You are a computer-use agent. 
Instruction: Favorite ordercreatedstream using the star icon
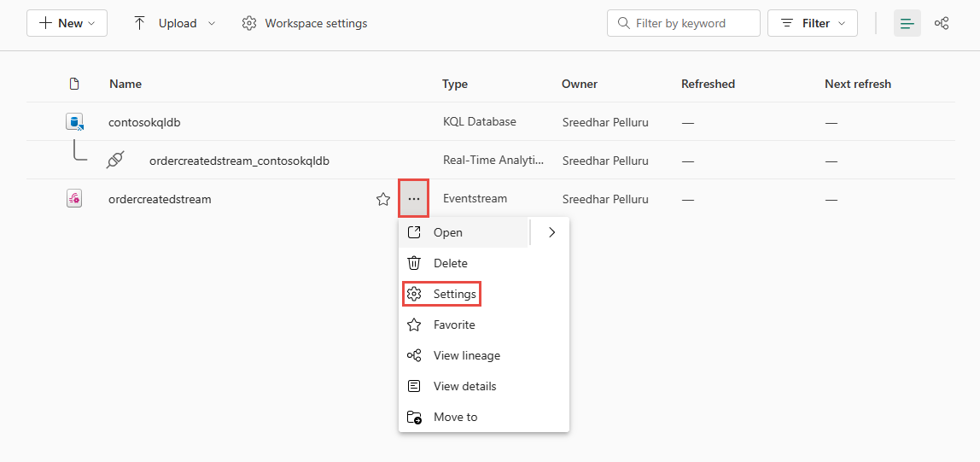pyautogui.click(x=383, y=199)
